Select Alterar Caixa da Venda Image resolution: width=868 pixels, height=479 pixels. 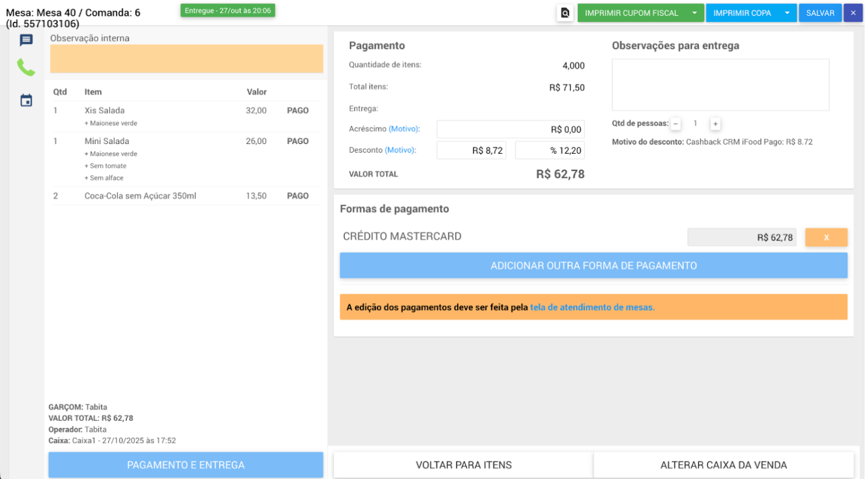(x=723, y=465)
